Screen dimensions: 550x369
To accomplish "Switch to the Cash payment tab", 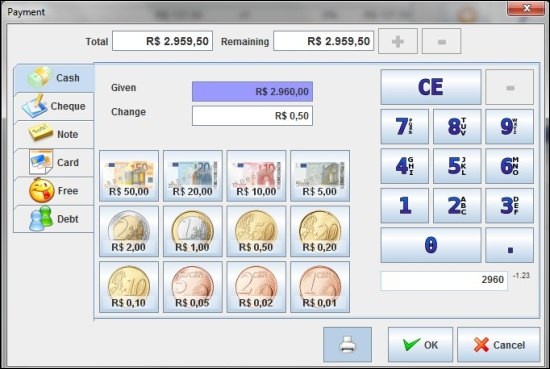I will pos(54,78).
